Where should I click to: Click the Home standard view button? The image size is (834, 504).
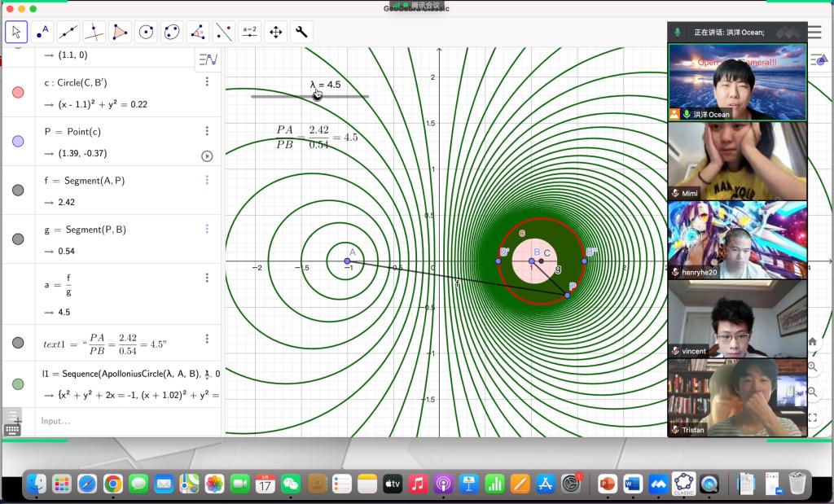(813, 342)
